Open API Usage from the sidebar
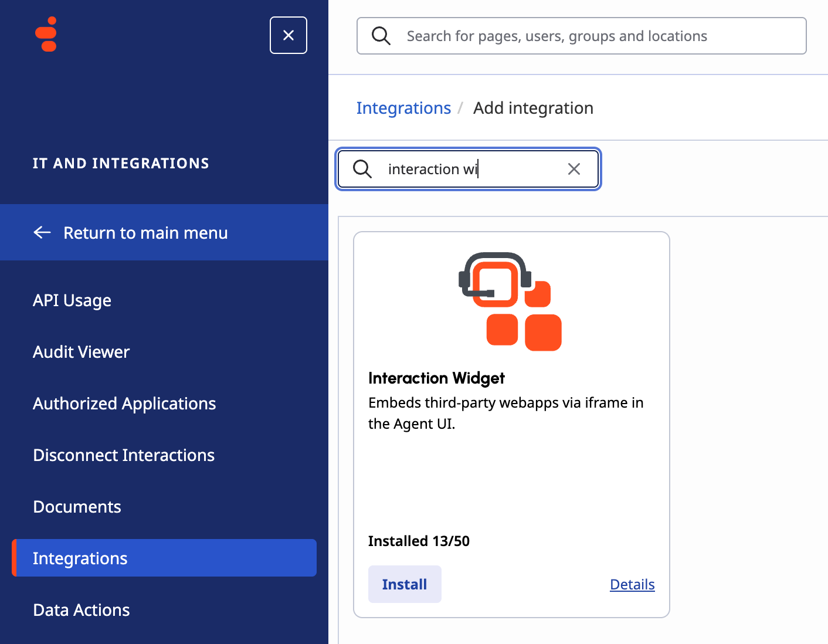The height and width of the screenshot is (644, 828). pos(72,300)
